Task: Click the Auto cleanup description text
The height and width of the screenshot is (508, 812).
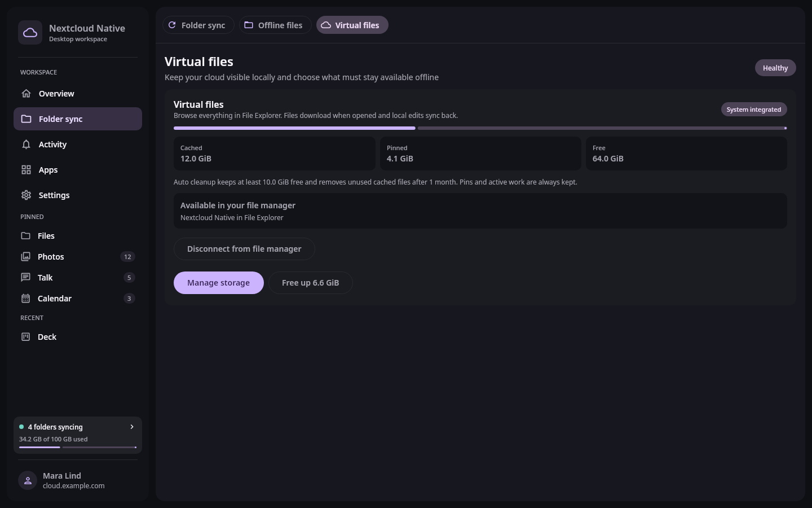Action: [x=376, y=182]
